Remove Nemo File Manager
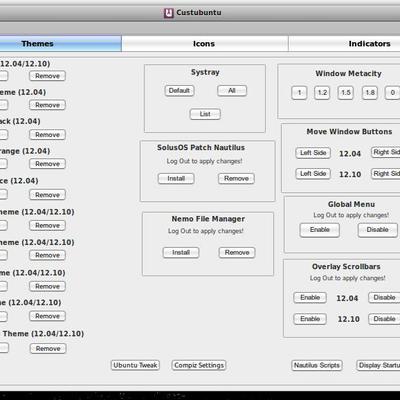This screenshot has width=400, height=400. click(x=237, y=252)
